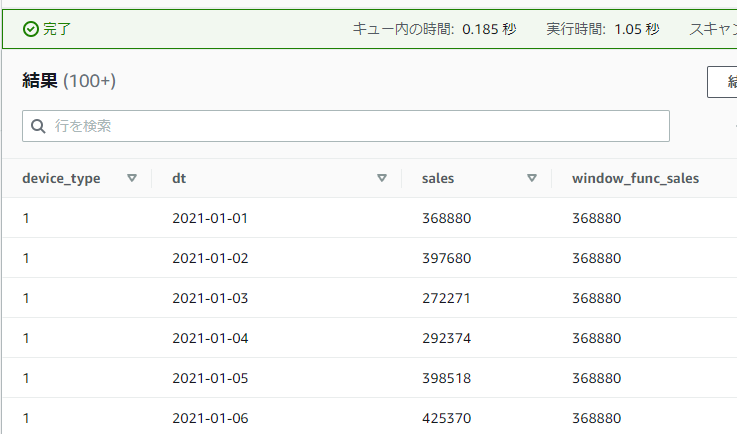This screenshot has width=737, height=434.
Task: Select the date cell 2021-01-03
Action: coord(210,298)
